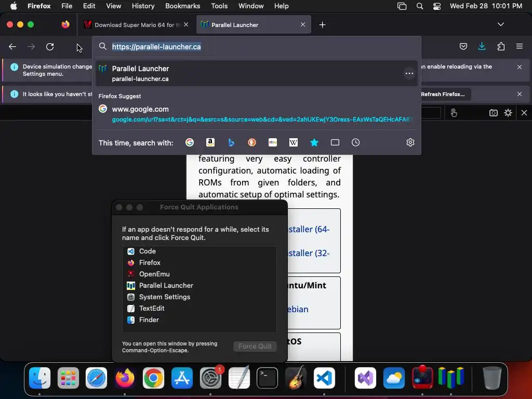Select Finder in the Force Quit list
The image size is (532, 399).
[199, 320]
